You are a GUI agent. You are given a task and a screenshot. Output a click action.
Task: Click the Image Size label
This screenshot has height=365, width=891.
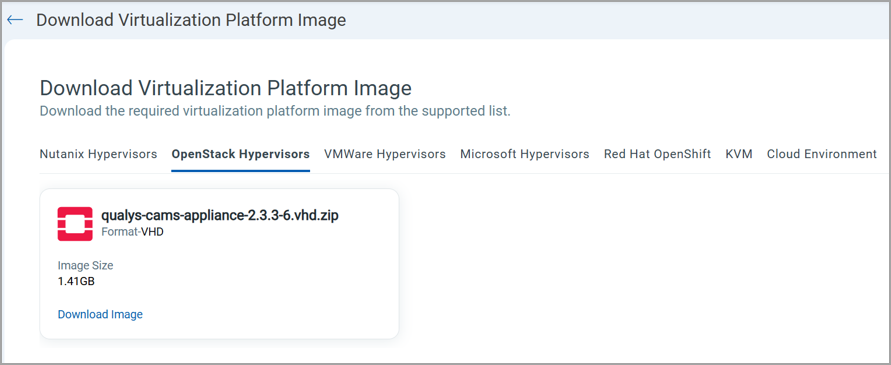tap(85, 266)
